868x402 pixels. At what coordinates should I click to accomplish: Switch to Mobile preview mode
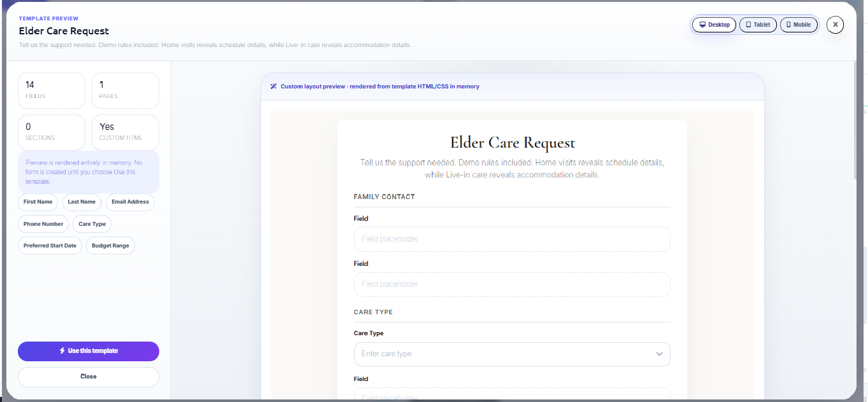point(799,25)
